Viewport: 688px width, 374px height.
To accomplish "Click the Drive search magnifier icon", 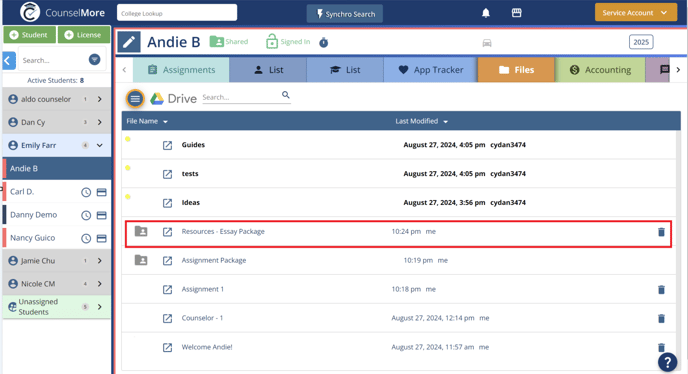I will (286, 95).
